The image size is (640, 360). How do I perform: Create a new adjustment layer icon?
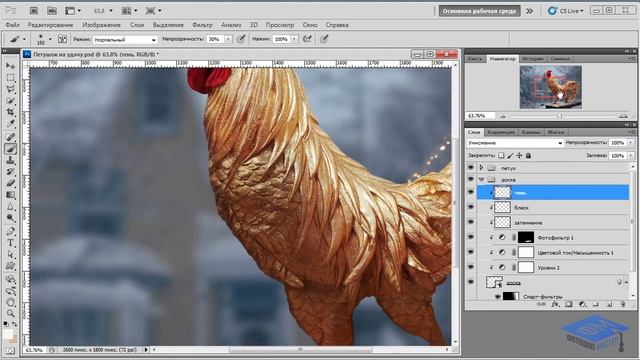(582, 304)
